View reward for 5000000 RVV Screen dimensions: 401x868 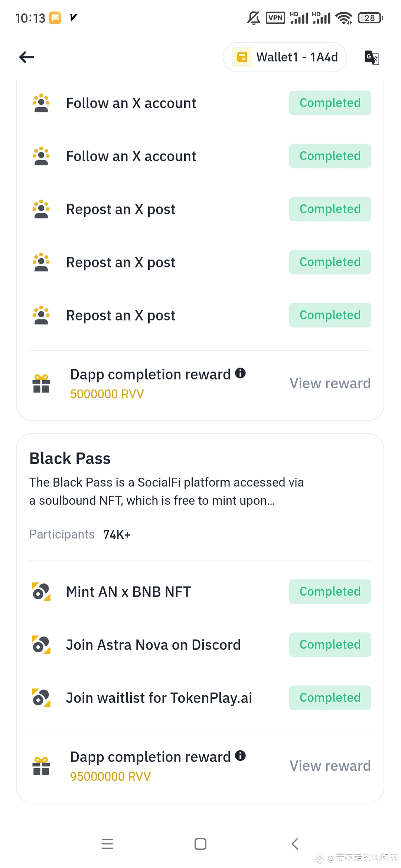330,384
